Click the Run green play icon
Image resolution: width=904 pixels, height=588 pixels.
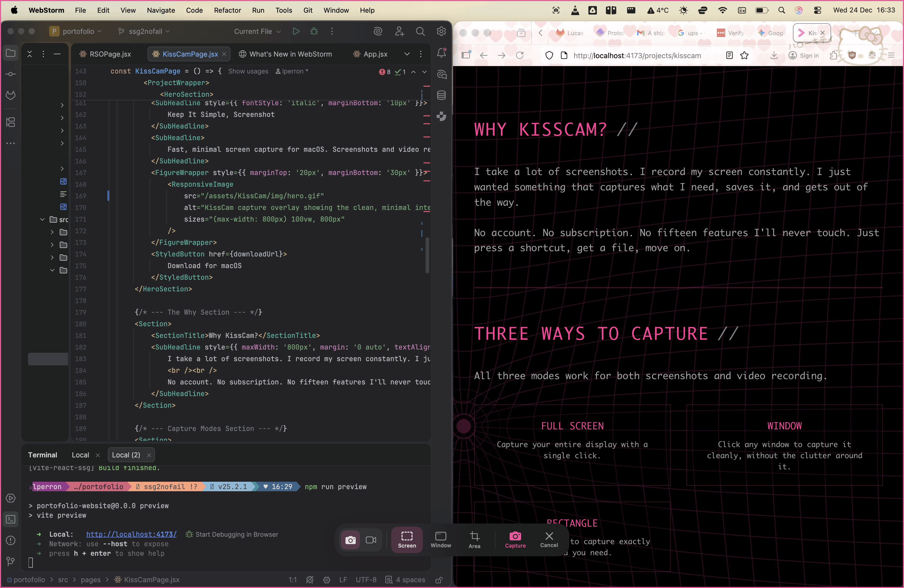[296, 31]
